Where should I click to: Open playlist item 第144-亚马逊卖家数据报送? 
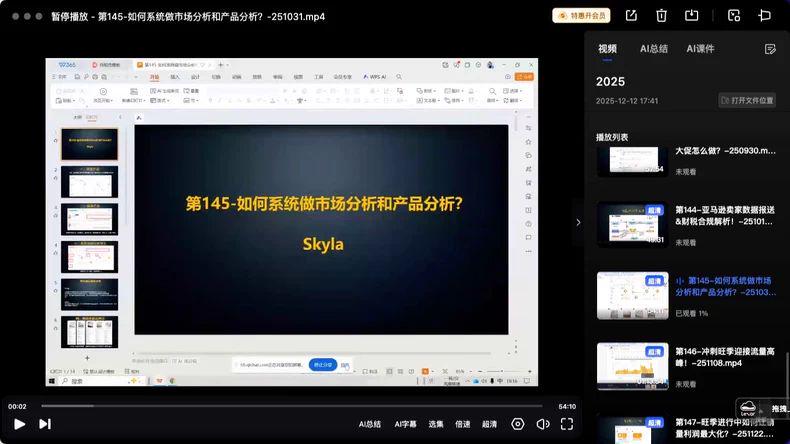(x=725, y=216)
